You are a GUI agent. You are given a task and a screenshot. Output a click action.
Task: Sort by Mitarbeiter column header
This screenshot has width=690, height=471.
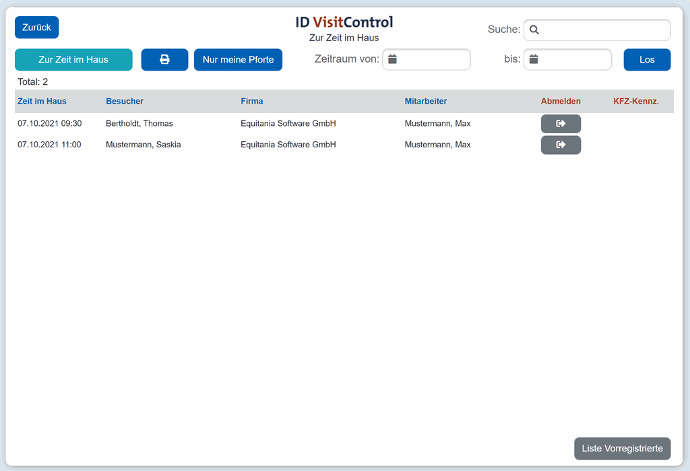pos(425,101)
